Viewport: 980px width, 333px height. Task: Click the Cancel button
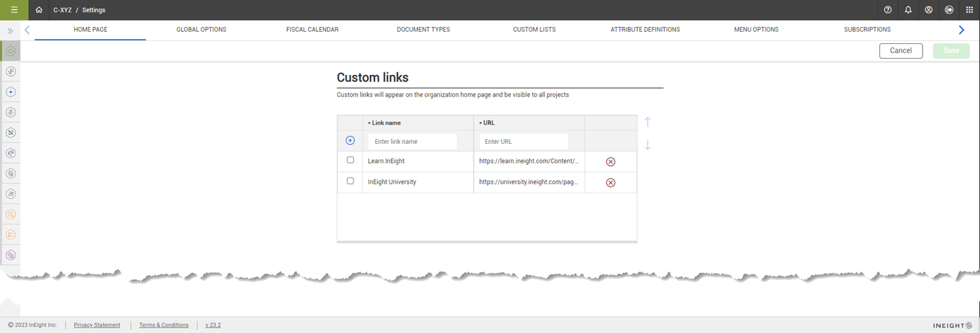pyautogui.click(x=900, y=51)
